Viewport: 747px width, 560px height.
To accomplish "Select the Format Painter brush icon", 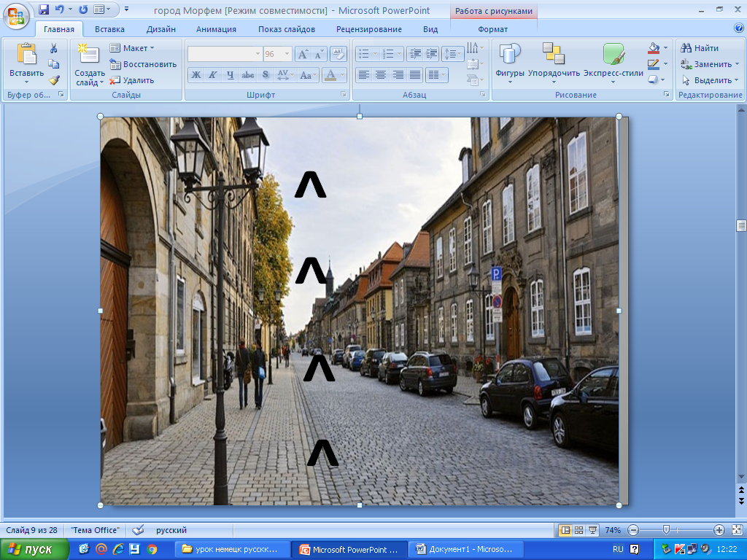I will [x=53, y=80].
